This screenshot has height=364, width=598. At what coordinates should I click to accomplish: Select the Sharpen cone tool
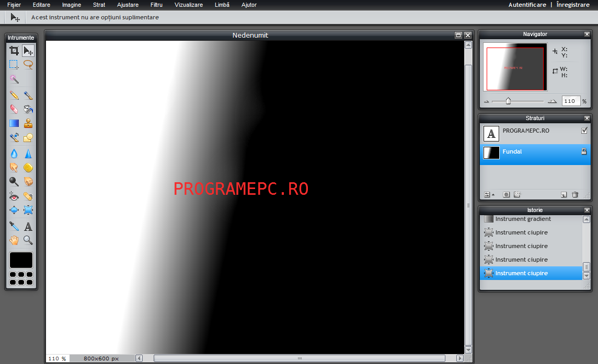(x=28, y=154)
